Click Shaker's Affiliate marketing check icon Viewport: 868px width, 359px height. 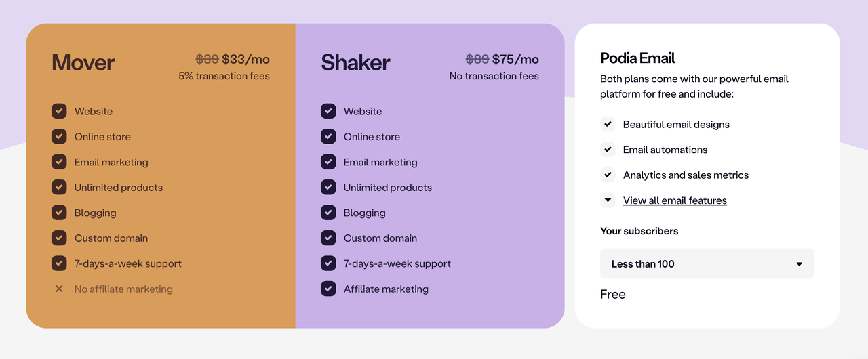328,289
